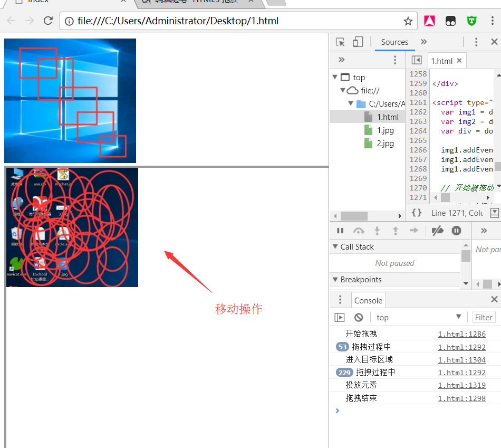Activate the inspect element picker icon
The image size is (501, 448).
[340, 42]
